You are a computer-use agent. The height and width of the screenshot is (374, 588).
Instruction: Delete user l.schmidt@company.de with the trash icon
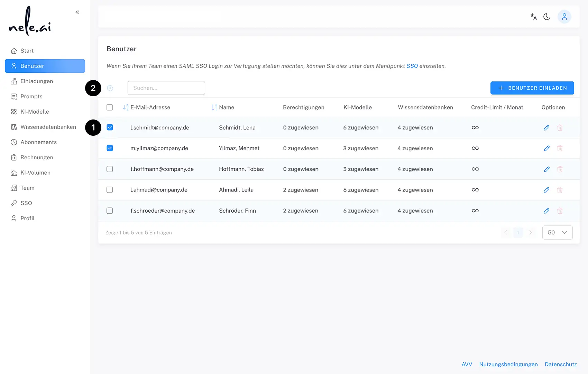560,128
